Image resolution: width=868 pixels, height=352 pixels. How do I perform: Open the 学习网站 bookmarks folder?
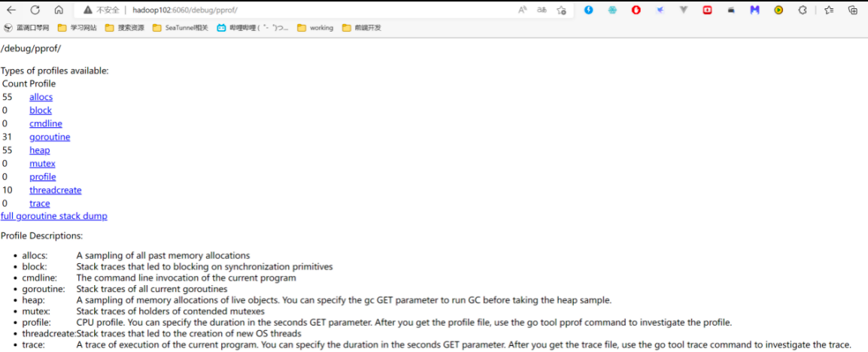tap(77, 28)
